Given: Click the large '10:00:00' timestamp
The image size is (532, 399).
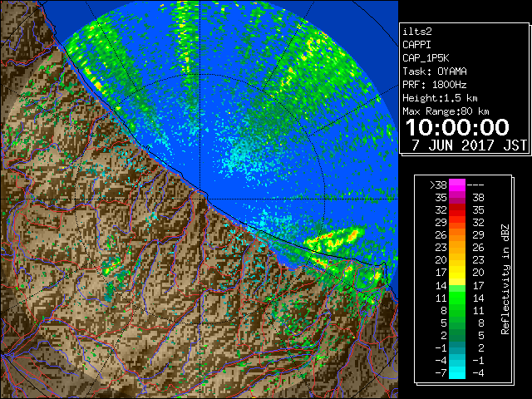Looking at the screenshot, I should [457, 127].
